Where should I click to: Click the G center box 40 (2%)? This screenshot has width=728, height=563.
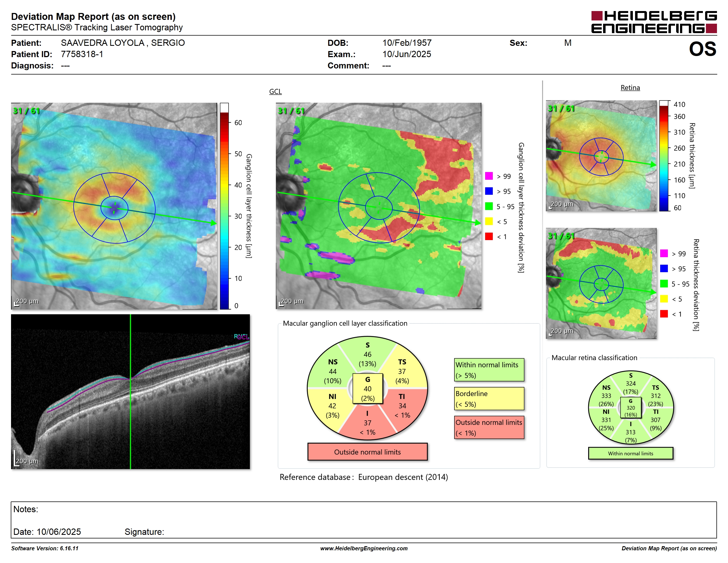pos(367,389)
